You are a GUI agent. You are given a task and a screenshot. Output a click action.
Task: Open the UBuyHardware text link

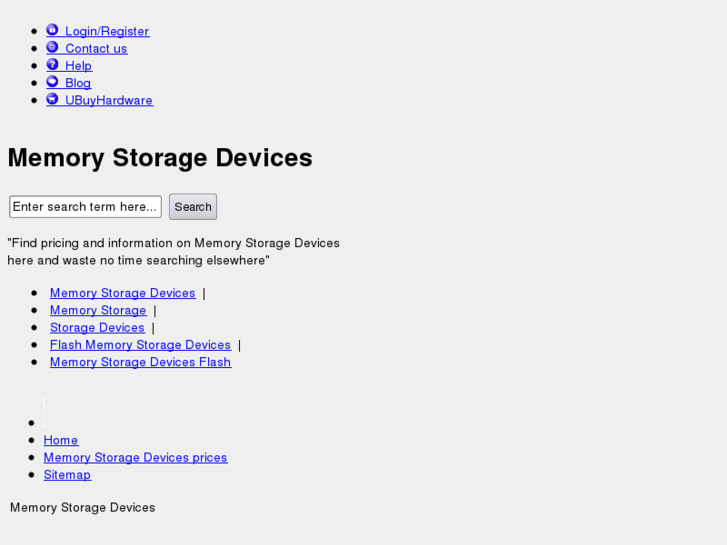[x=109, y=100]
